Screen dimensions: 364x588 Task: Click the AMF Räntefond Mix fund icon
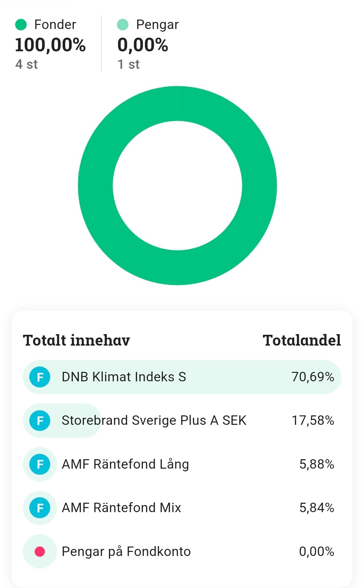click(x=40, y=508)
